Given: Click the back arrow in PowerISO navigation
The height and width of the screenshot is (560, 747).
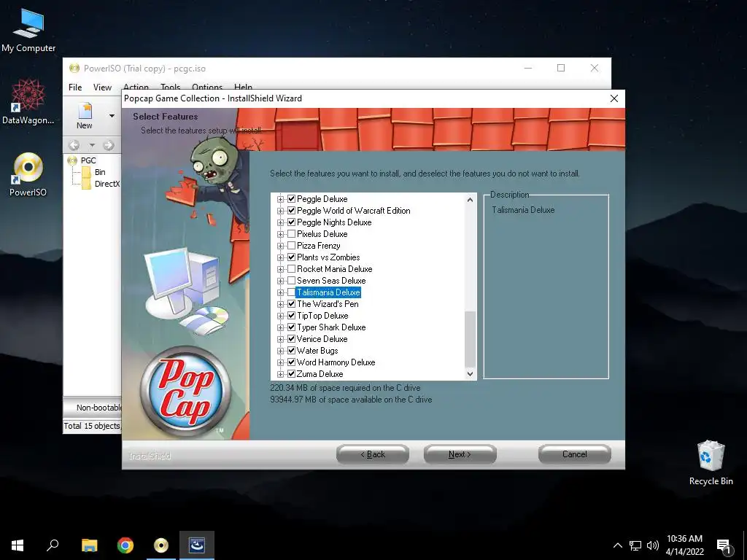Looking at the screenshot, I should tap(74, 145).
